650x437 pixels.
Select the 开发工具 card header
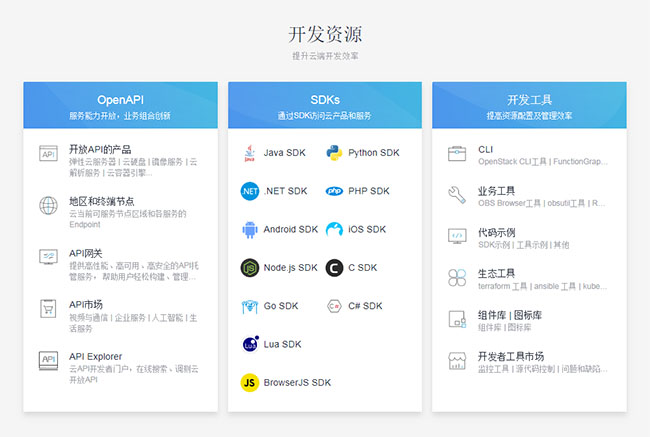(x=529, y=106)
